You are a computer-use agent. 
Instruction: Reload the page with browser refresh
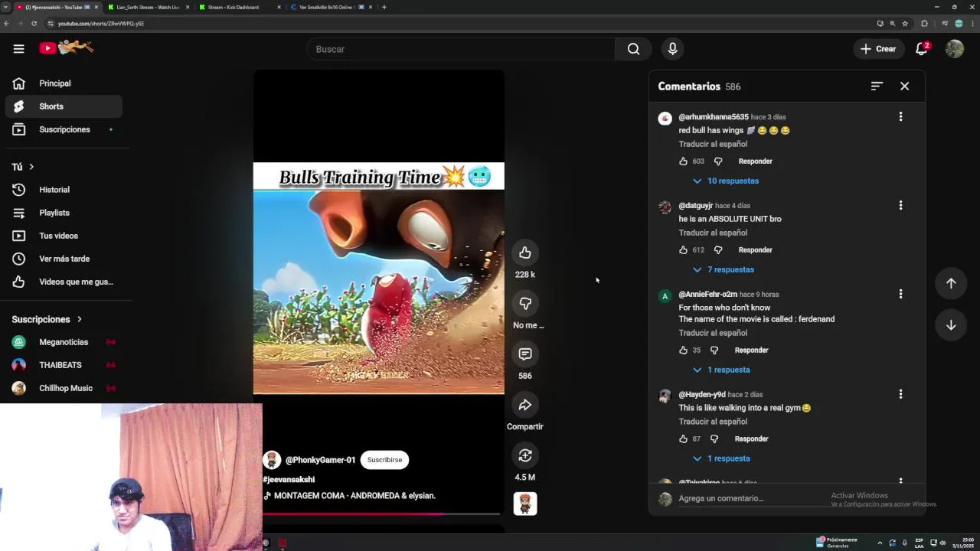pos(34,24)
